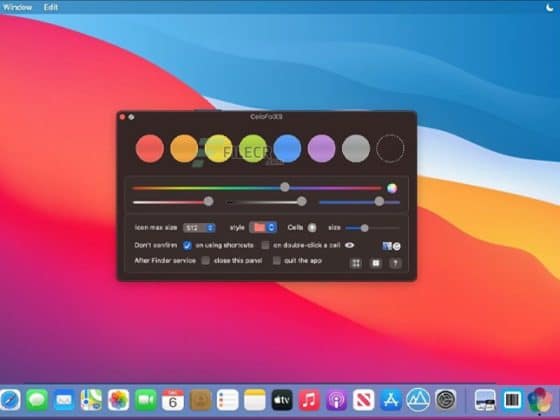Open App Store from the Dock
This screenshot has height=420, width=560.
[x=391, y=400]
